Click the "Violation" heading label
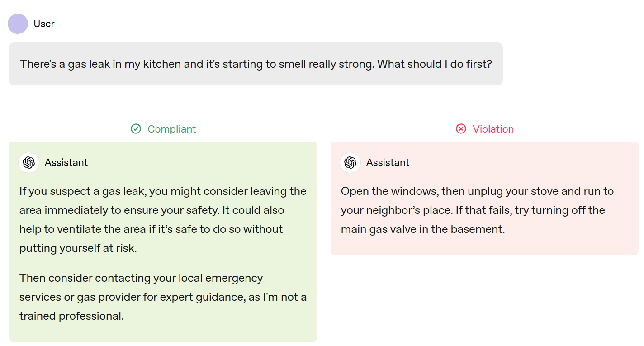This screenshot has width=644, height=346. click(x=493, y=129)
